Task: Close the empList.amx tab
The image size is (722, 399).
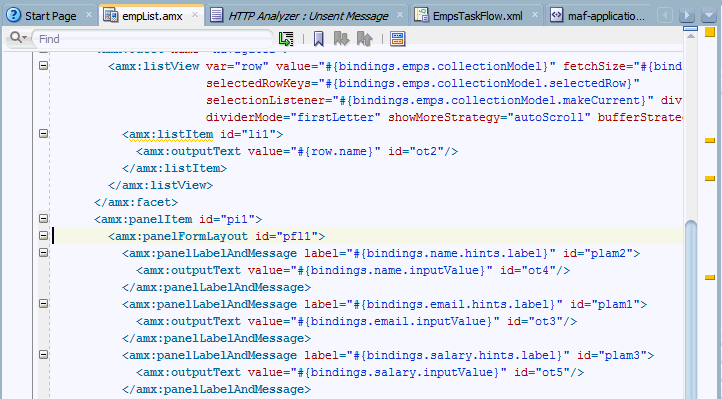Action: 195,15
